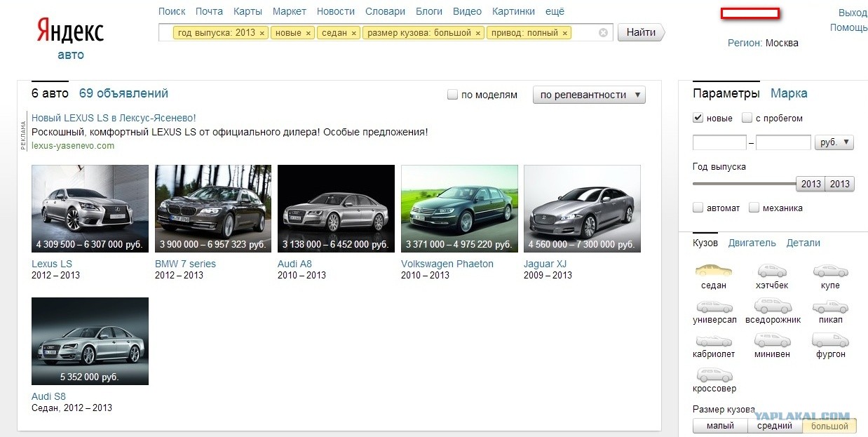Open the Audi A8 model link
868x437 pixels.
pyautogui.click(x=294, y=264)
